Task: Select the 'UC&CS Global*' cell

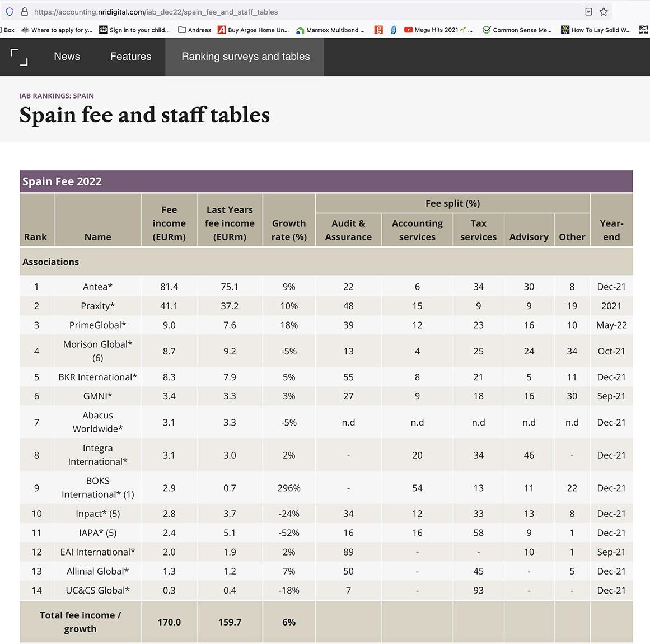Action: tap(98, 590)
